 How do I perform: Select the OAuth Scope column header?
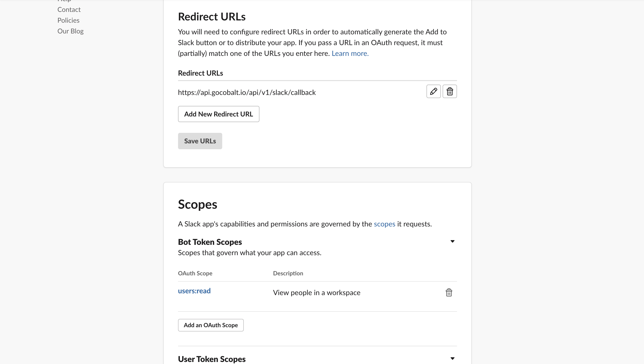coord(195,273)
